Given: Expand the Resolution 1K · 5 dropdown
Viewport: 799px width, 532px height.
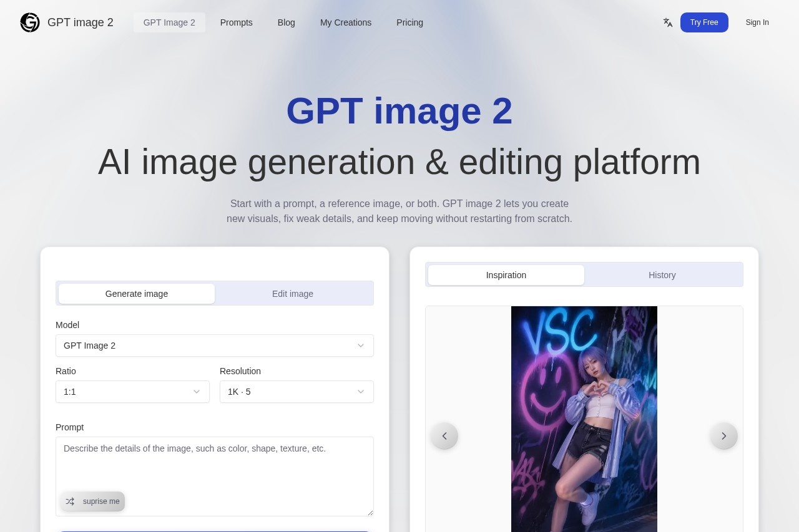Looking at the screenshot, I should [297, 392].
